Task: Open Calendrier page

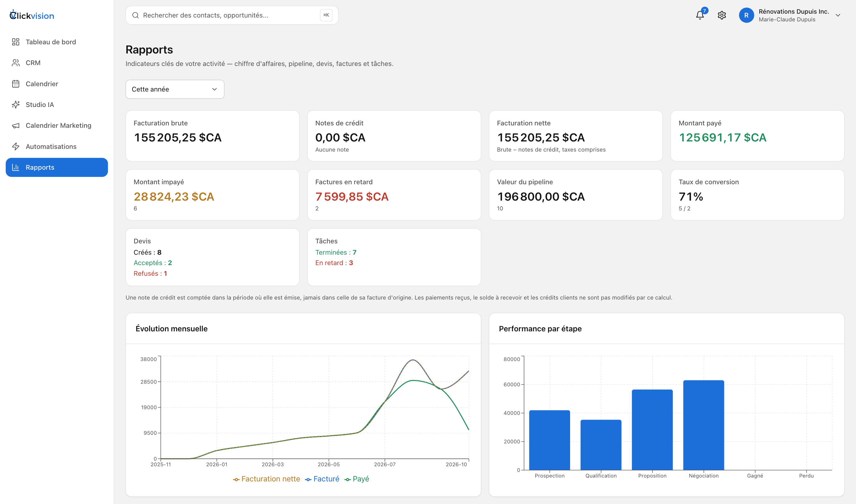Action: [x=57, y=84]
